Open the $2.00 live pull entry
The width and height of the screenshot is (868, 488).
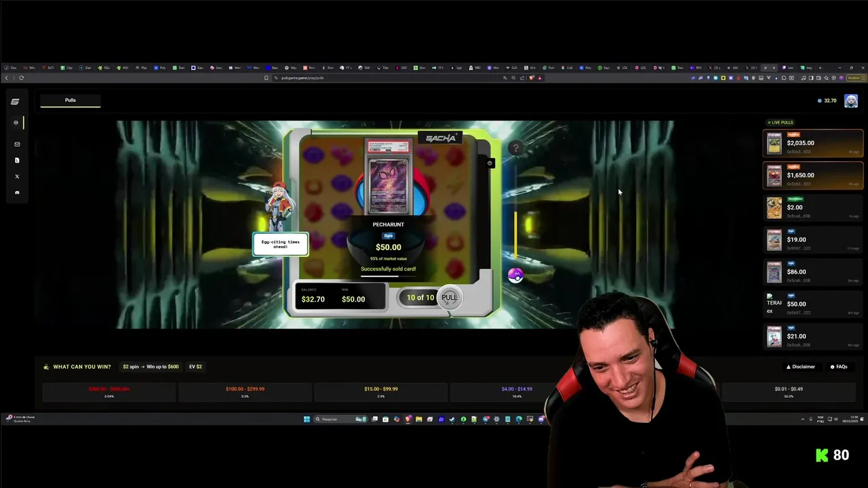[813, 207]
